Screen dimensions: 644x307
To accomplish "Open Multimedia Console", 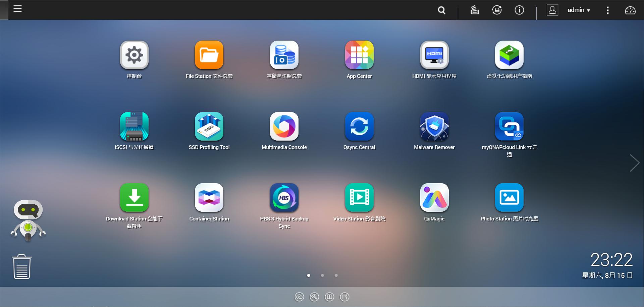I will (284, 126).
